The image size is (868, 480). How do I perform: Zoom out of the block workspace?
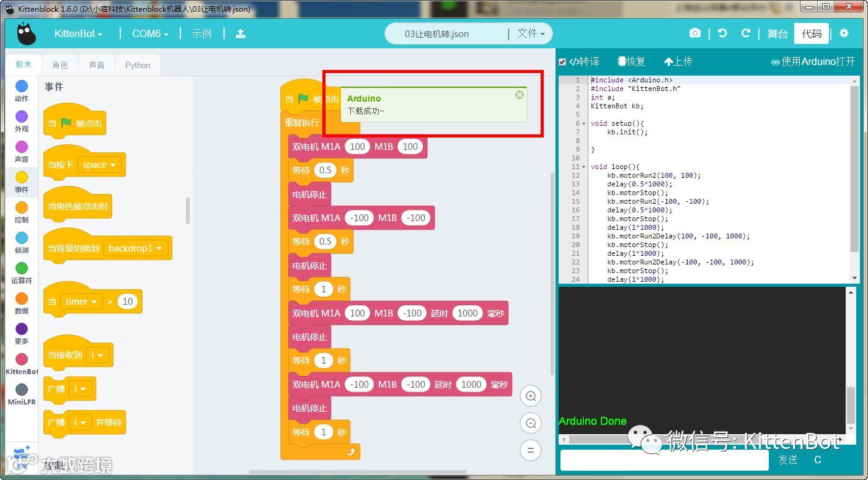click(x=531, y=423)
